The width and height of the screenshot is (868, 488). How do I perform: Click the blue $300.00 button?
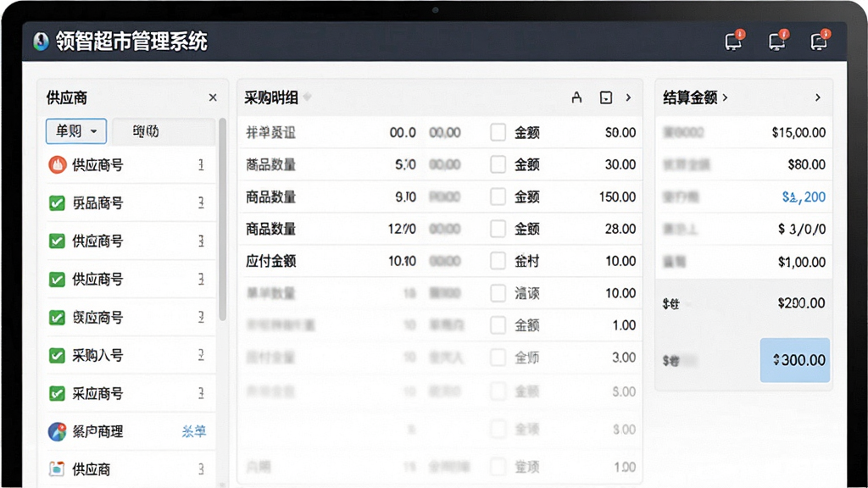tap(795, 360)
